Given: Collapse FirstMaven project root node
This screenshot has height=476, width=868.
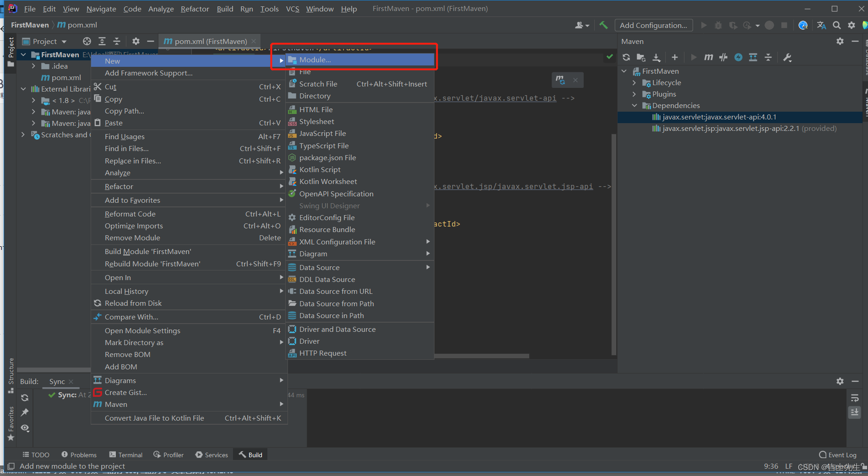Looking at the screenshot, I should click(23, 54).
